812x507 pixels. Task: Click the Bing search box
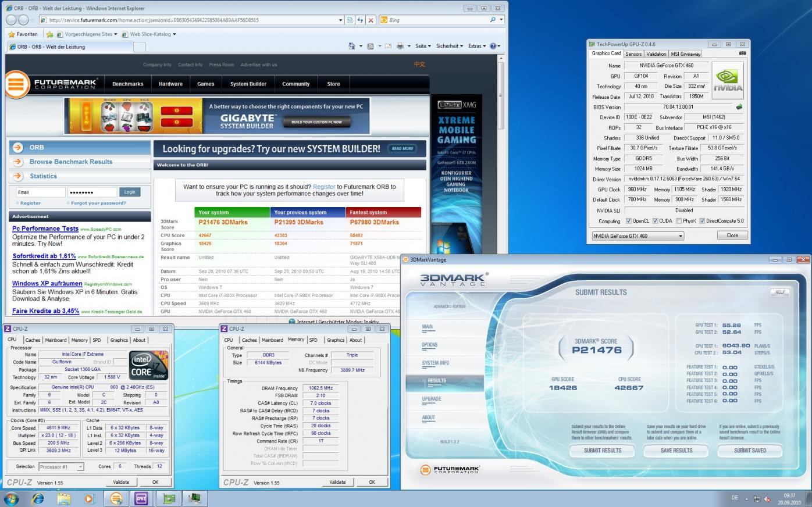(x=437, y=20)
